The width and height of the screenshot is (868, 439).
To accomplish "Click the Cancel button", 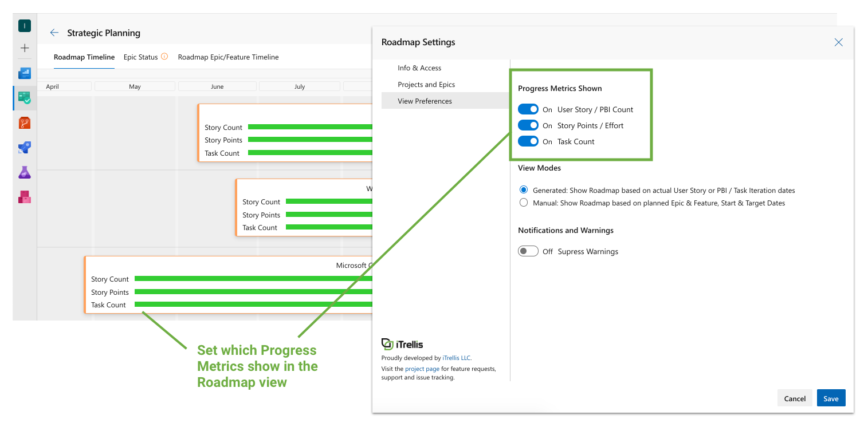I will click(x=795, y=398).
